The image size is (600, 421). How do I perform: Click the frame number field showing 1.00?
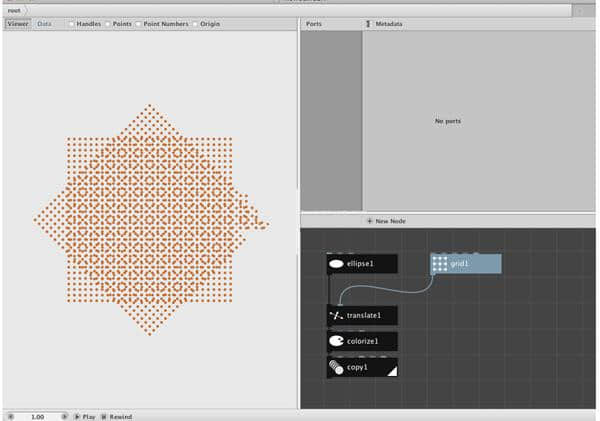coord(37,416)
